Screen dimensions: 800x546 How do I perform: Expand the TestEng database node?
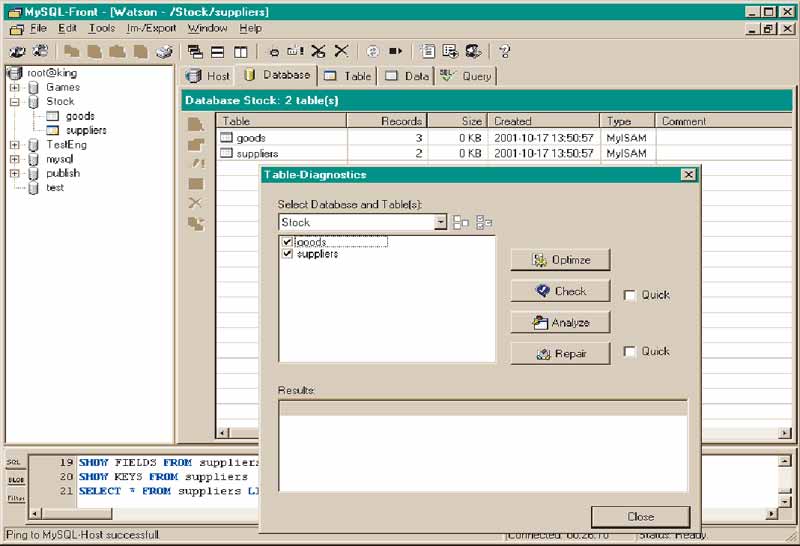pyautogui.click(x=15, y=145)
